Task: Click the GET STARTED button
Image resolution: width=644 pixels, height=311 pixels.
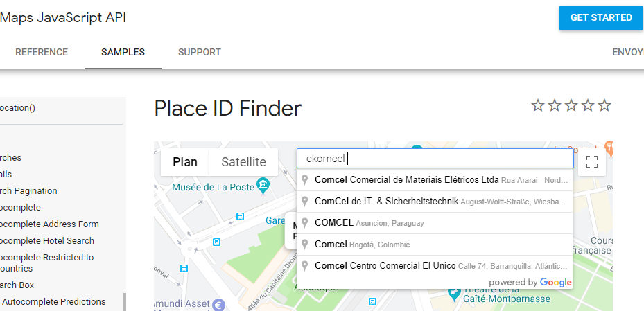Action: [x=601, y=18]
